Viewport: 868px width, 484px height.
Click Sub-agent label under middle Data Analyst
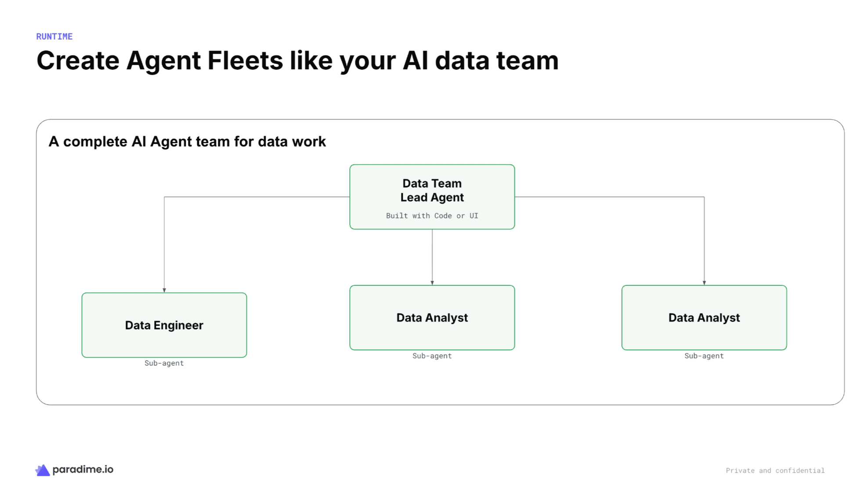click(432, 356)
